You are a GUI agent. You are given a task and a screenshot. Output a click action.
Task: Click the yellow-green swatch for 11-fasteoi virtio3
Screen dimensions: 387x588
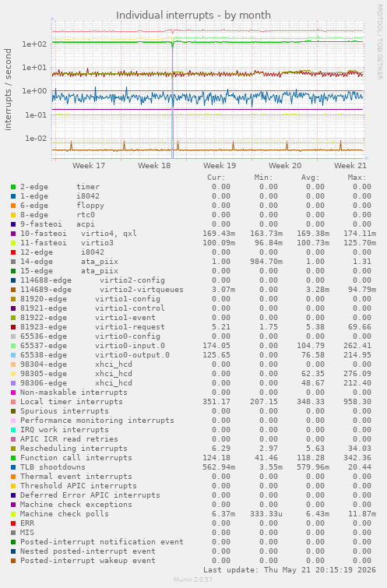(13, 243)
